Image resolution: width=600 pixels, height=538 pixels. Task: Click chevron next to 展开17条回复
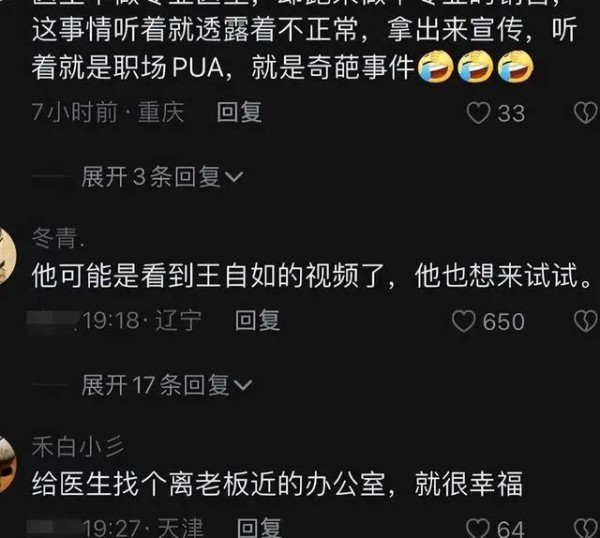click(x=243, y=385)
